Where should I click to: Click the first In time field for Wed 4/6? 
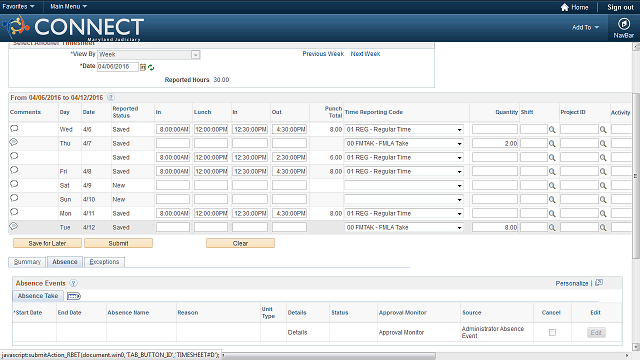173,129
